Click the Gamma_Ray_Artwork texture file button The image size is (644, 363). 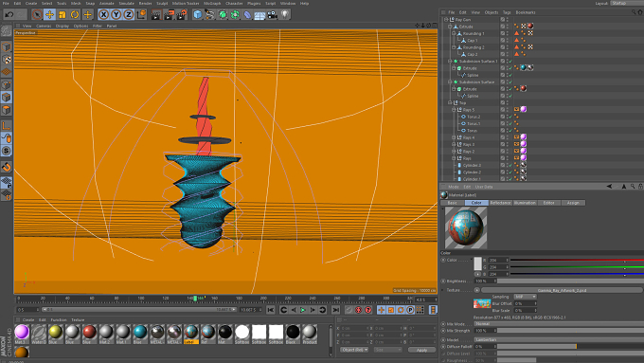pos(562,290)
